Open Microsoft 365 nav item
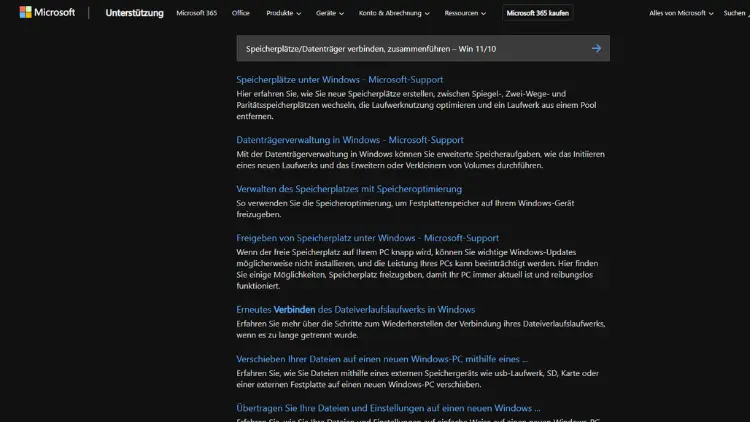This screenshot has height=422, width=750. pyautogui.click(x=197, y=13)
